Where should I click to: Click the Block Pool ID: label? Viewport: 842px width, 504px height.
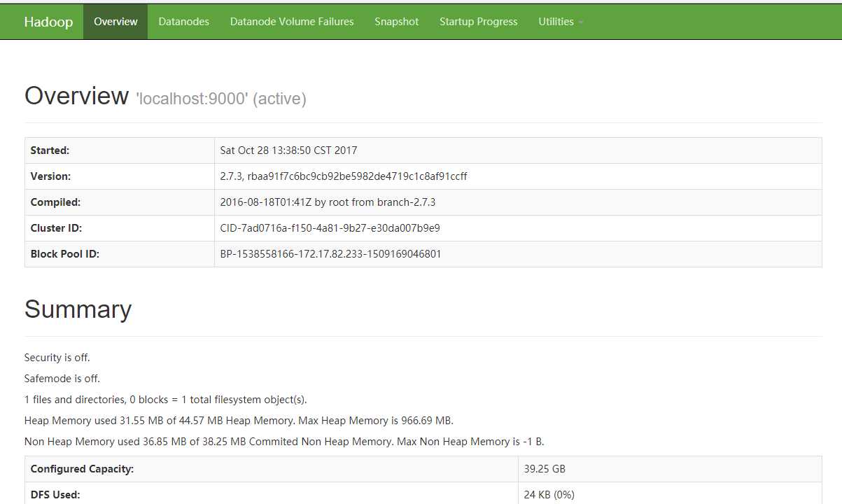[x=65, y=254]
